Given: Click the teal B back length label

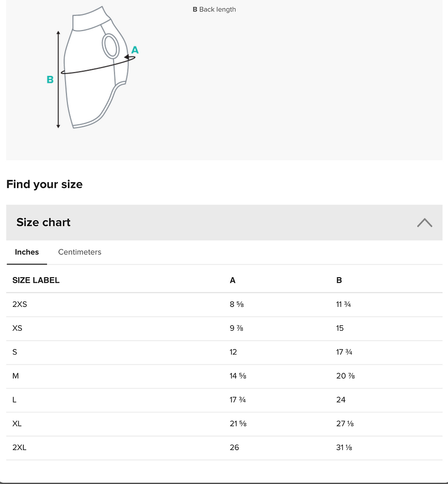Looking at the screenshot, I should click(50, 79).
